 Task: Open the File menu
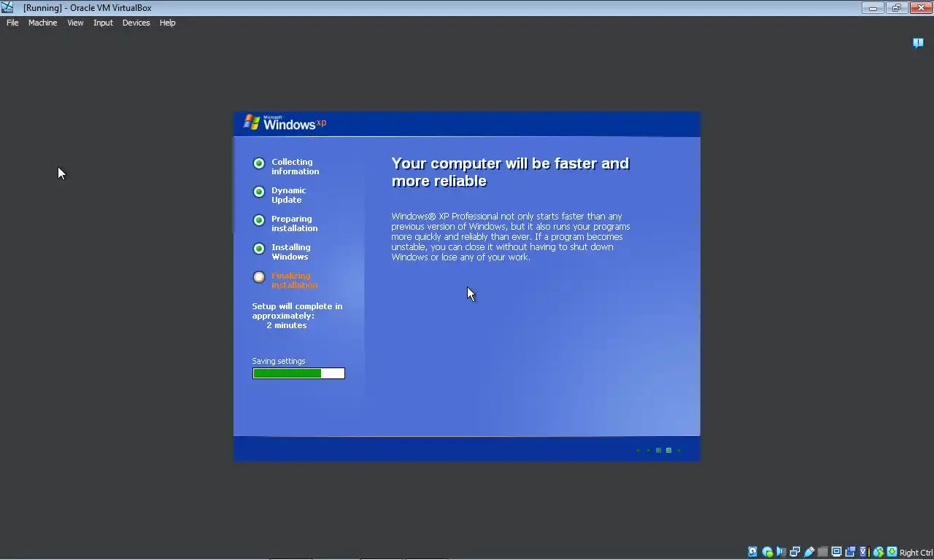(x=12, y=23)
